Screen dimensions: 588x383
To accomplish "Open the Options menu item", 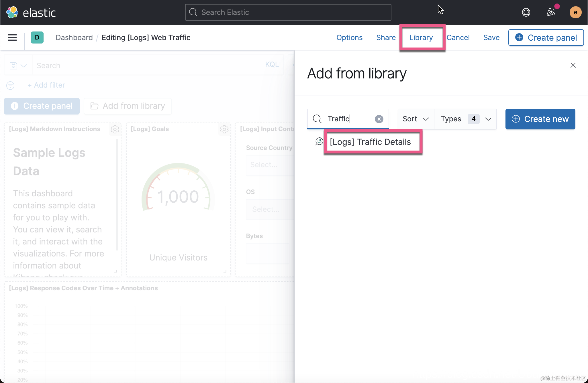I will click(x=349, y=37).
